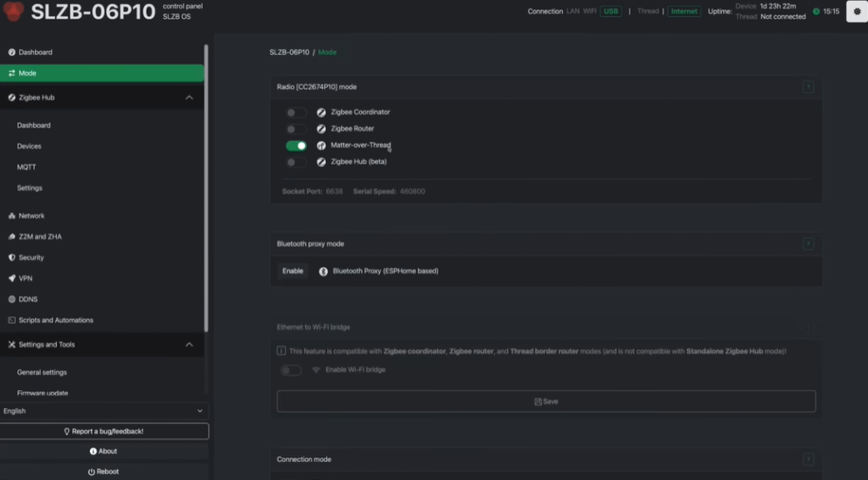Turn off the Matter-over-Thread toggle
868x480 pixels.
(x=296, y=146)
